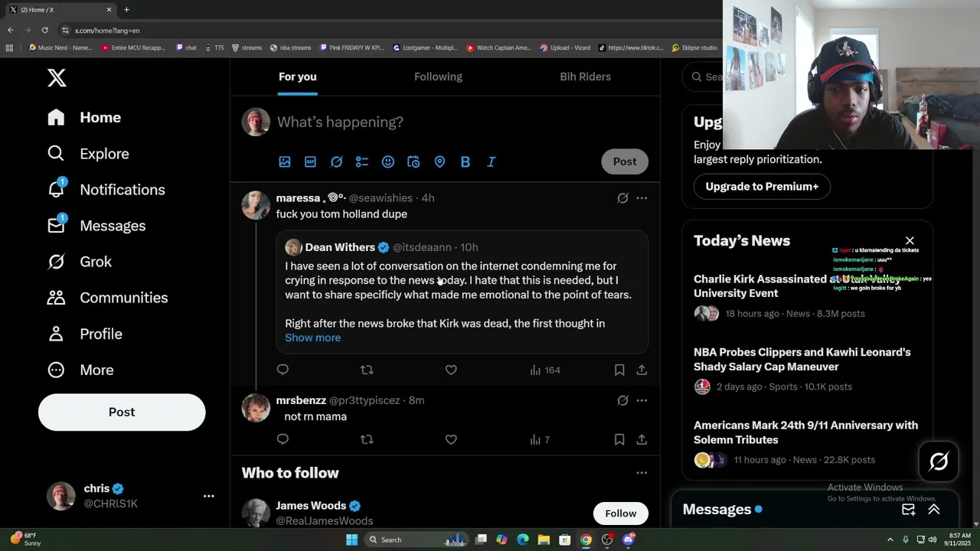980x551 pixels.
Task: Expand the Messages drawer
Action: point(934,510)
